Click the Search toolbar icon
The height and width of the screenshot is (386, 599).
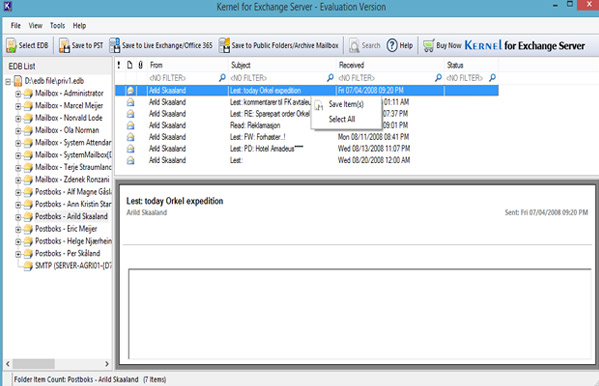point(354,45)
